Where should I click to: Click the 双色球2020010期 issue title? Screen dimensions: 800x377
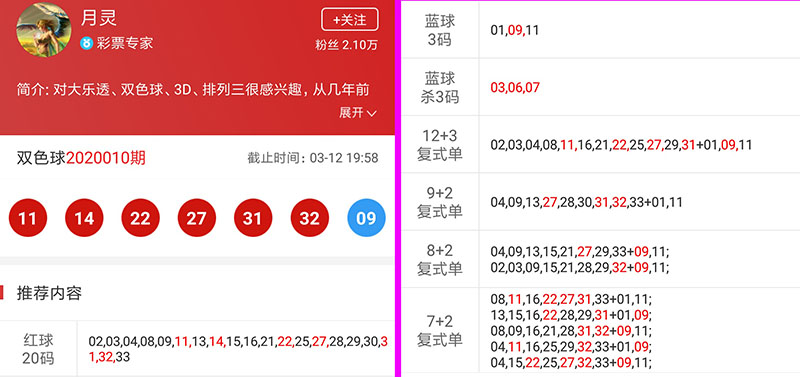point(81,158)
